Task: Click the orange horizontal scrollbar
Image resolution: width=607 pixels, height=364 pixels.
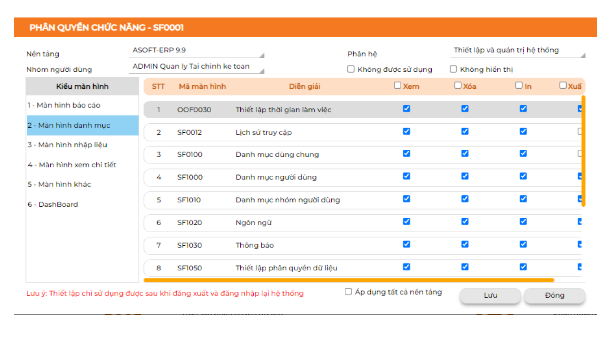Action: [x=348, y=280]
